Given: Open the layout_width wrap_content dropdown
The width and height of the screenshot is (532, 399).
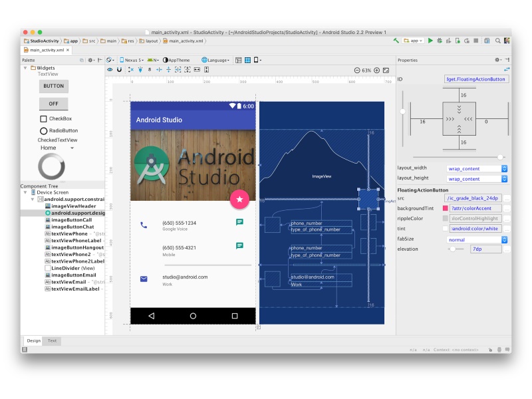Looking at the screenshot, I should point(477,169).
